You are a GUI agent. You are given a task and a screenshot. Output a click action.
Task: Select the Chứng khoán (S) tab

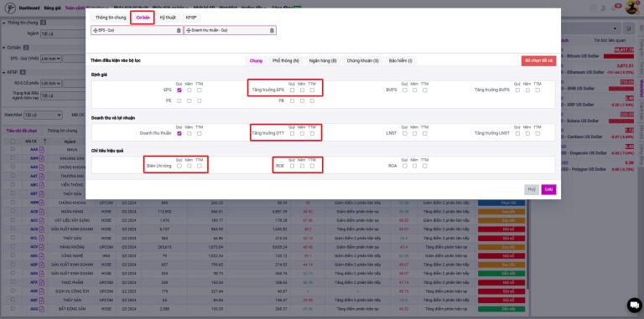click(362, 60)
